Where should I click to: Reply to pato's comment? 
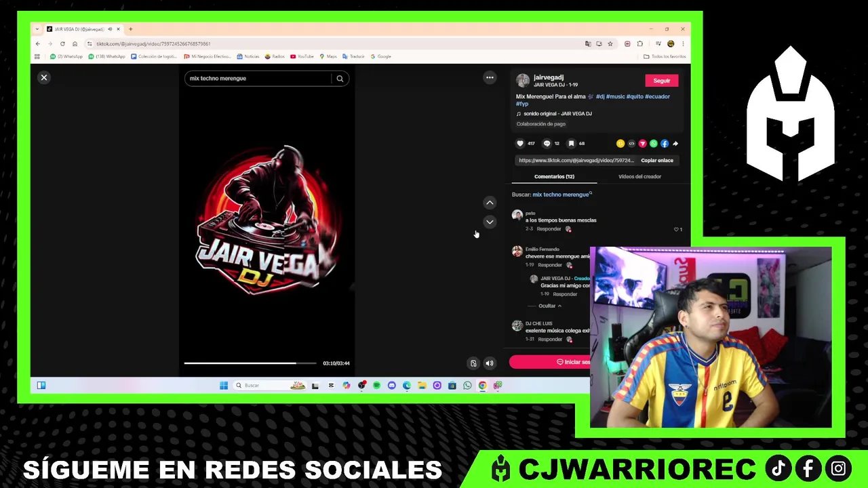click(x=549, y=229)
